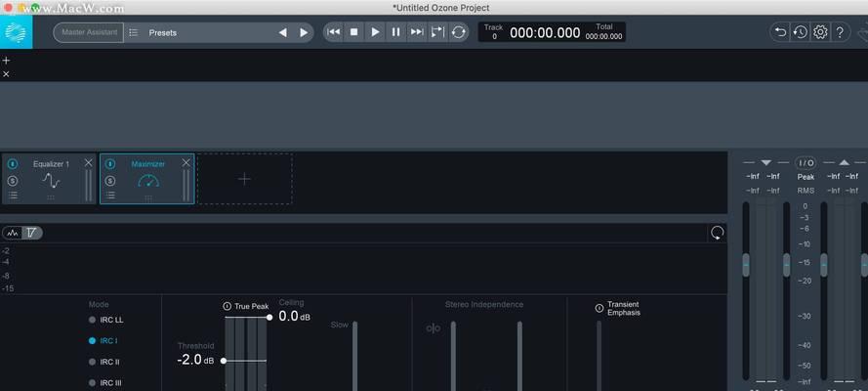Bypass the Equalizer 1 module

(x=14, y=164)
